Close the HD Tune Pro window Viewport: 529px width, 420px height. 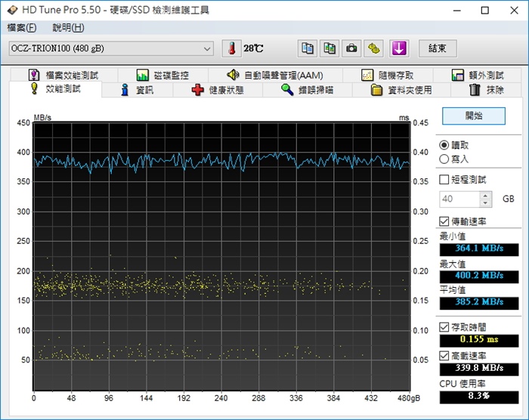pyautogui.click(x=514, y=11)
